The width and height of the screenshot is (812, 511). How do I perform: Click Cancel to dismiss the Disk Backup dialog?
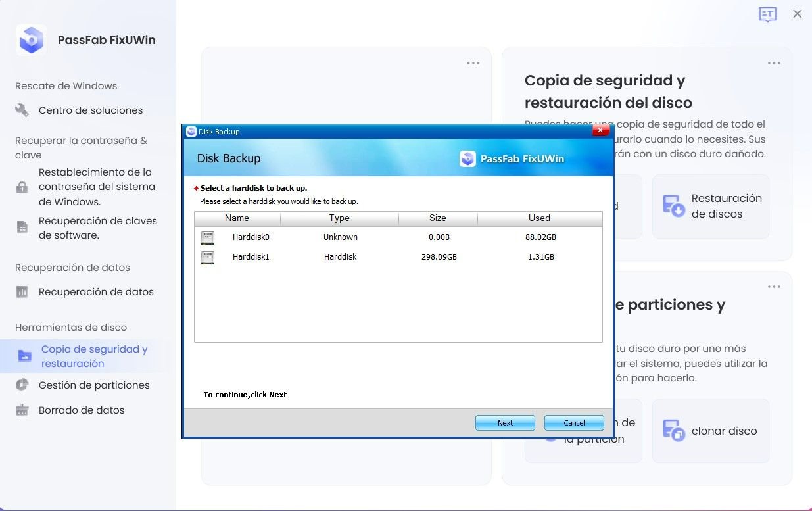(573, 423)
